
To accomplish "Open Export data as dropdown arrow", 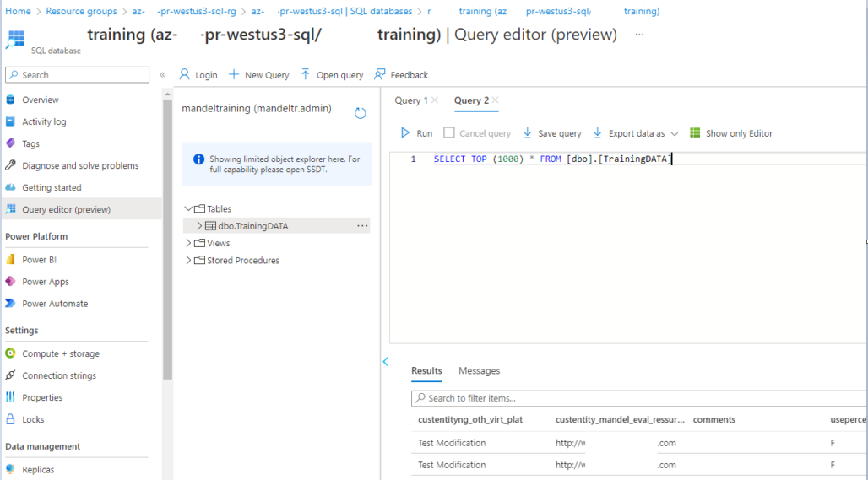I will point(675,133).
